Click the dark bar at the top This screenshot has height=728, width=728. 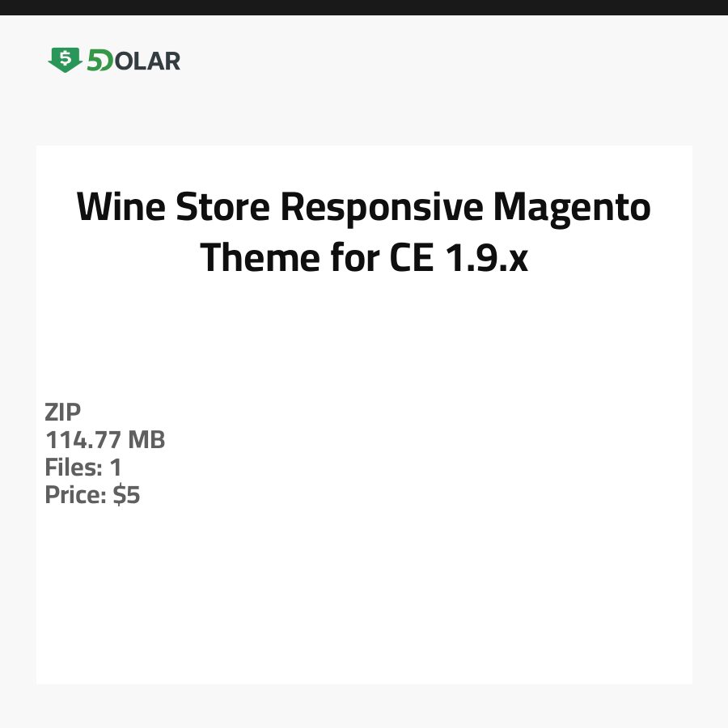364,7
